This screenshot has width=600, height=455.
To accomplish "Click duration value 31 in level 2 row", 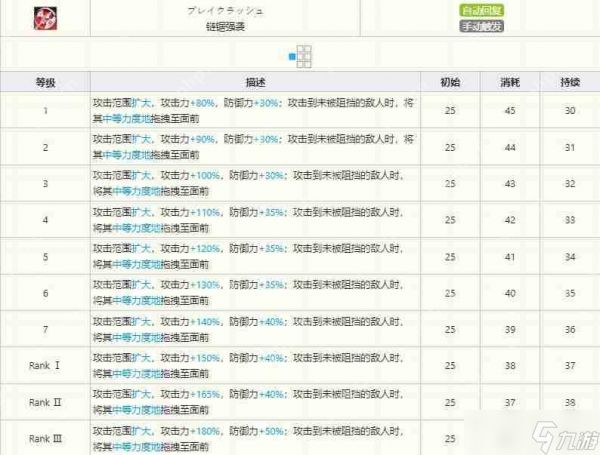I will tap(570, 147).
